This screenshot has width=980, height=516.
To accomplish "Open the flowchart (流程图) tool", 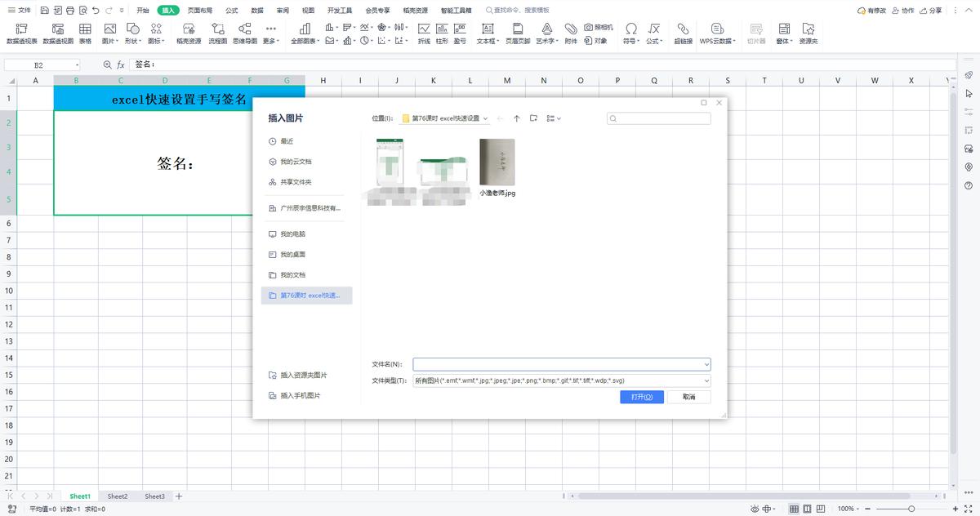I will 218,29.
